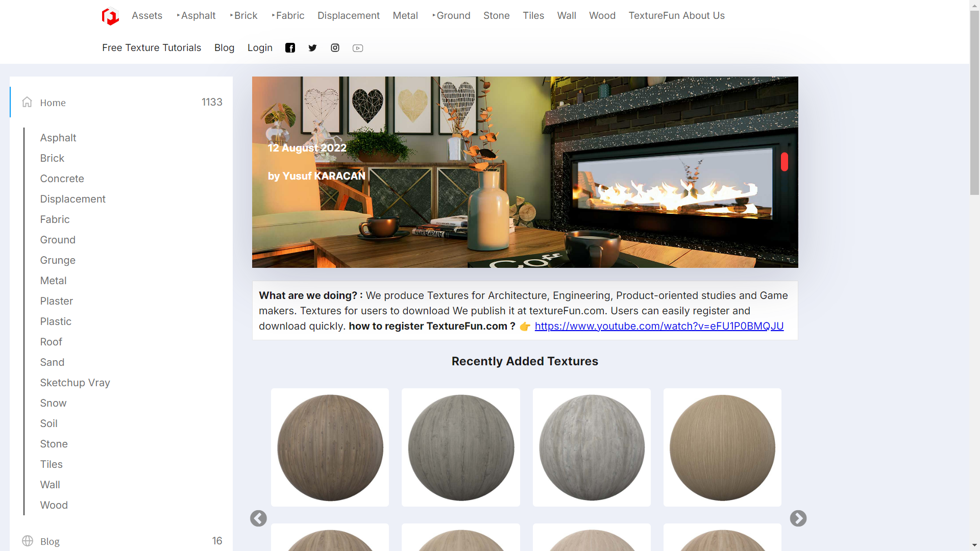Open the dark brown wood sphere texture
The height and width of the screenshot is (551, 980).
click(330, 447)
